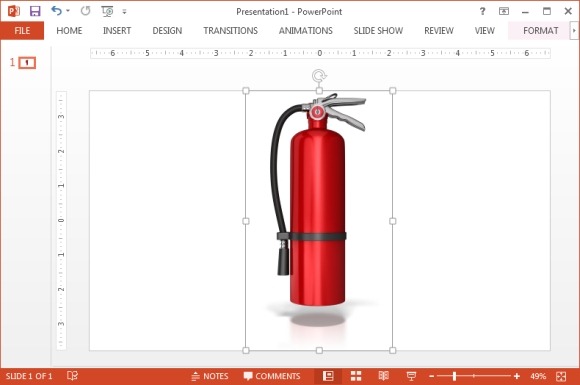The height and width of the screenshot is (385, 580).
Task: Save the presentation using the floppy icon
Action: (35, 11)
